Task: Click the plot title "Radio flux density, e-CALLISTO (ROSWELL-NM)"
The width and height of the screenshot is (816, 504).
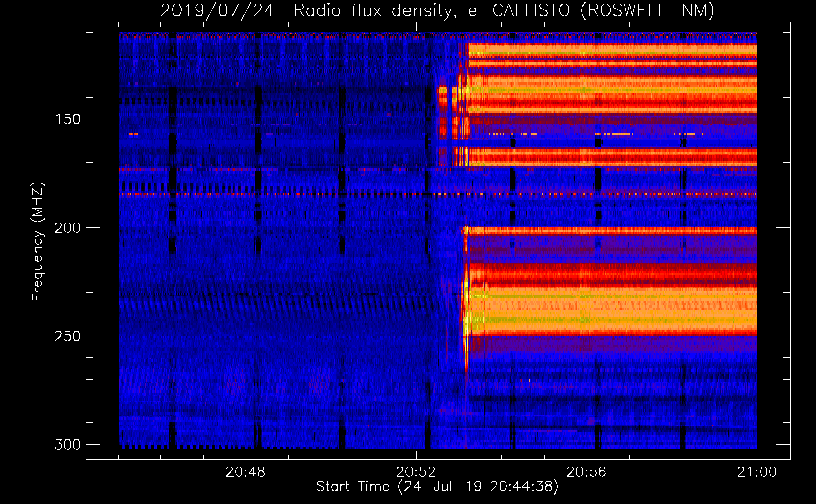Action: [x=504, y=10]
